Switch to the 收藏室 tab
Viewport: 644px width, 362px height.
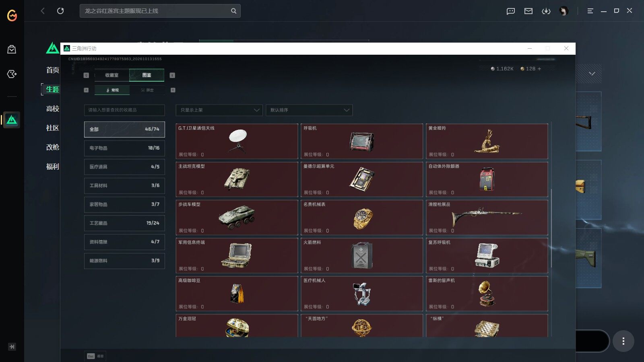112,75
